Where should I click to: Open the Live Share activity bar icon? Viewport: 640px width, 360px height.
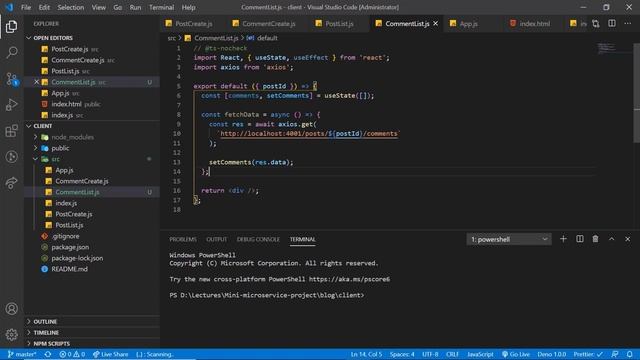pos(11,183)
